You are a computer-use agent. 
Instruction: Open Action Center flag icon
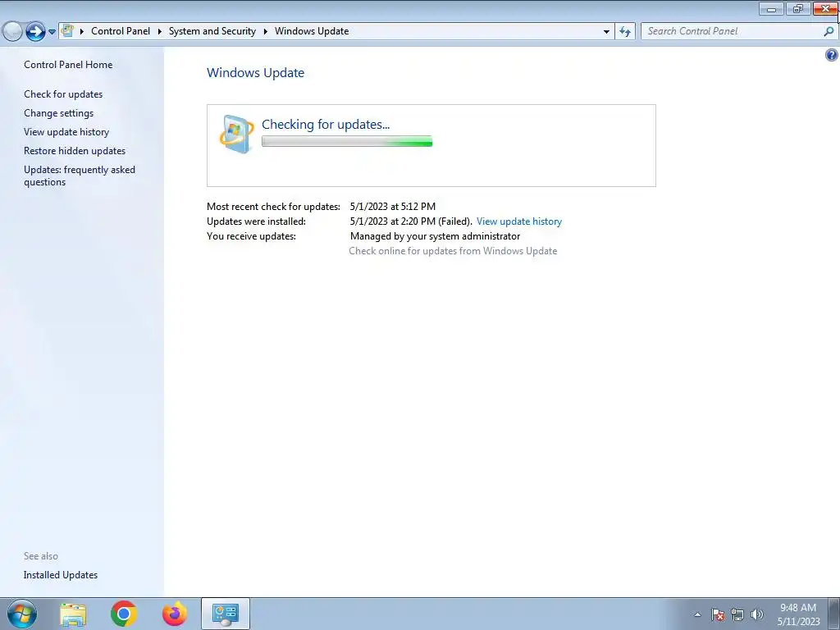pyautogui.click(x=718, y=614)
